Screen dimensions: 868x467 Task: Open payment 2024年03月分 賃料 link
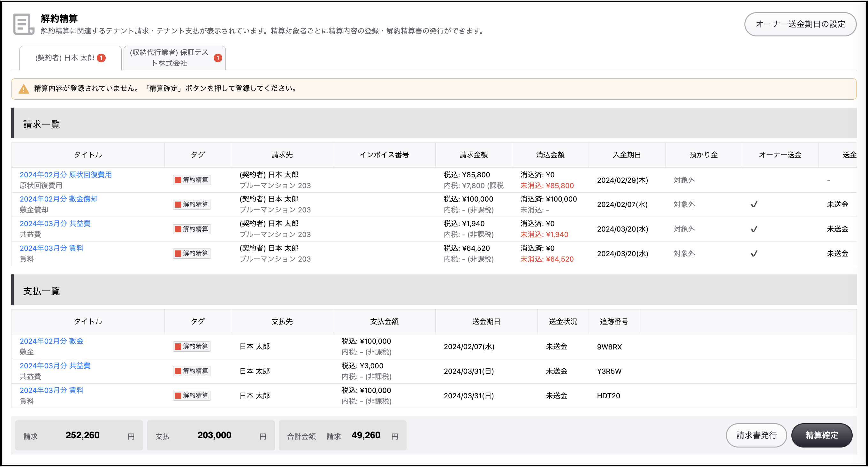click(x=51, y=390)
